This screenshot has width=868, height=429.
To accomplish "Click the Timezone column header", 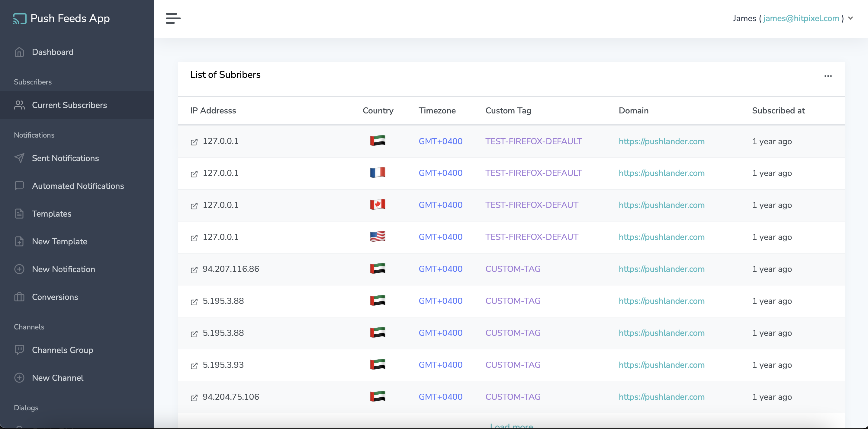I will pos(437,110).
